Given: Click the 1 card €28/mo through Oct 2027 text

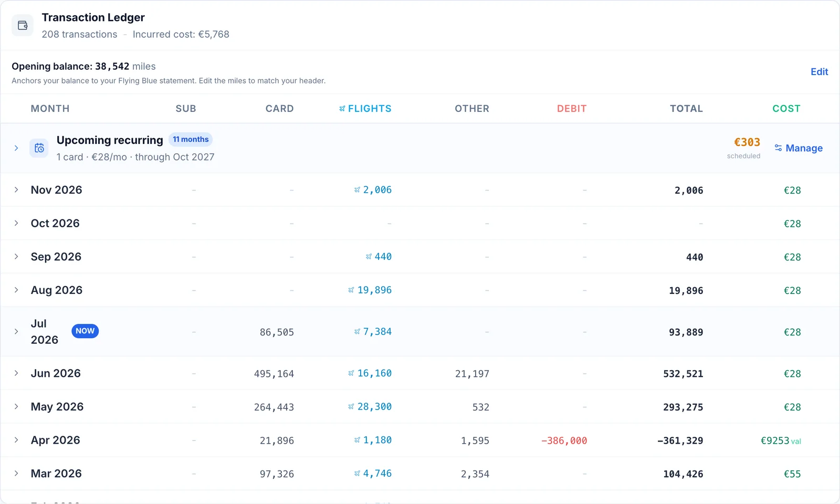Looking at the screenshot, I should pyautogui.click(x=135, y=157).
